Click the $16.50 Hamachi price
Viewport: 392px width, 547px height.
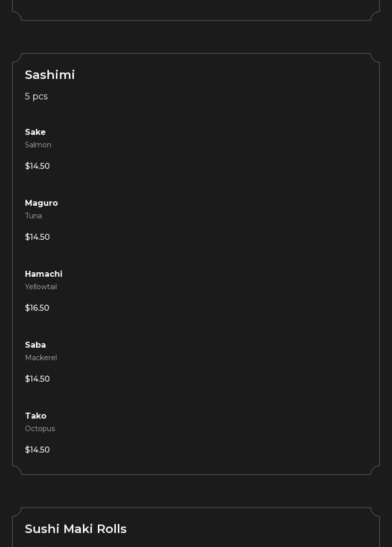point(37,308)
